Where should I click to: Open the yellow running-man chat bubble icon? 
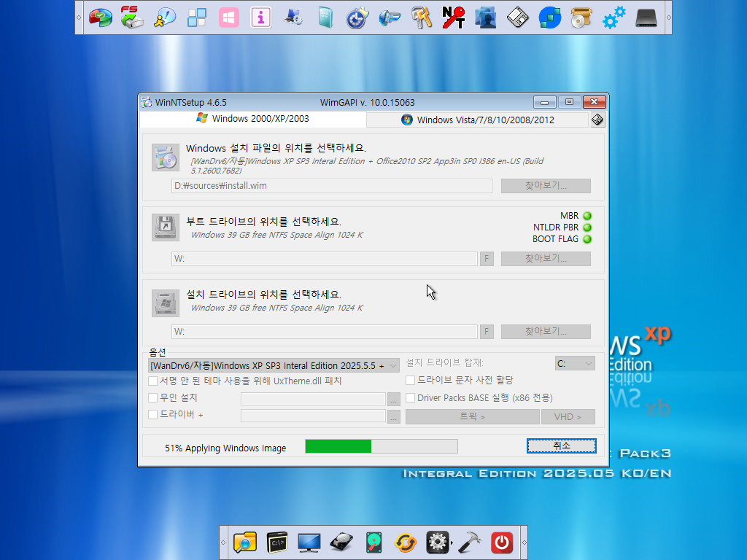click(x=164, y=17)
